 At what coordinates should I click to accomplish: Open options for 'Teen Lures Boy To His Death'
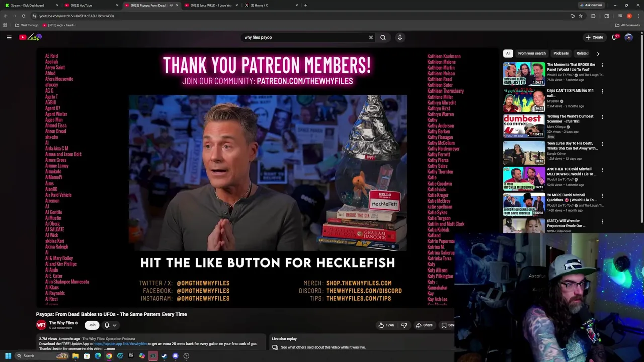pos(602,144)
